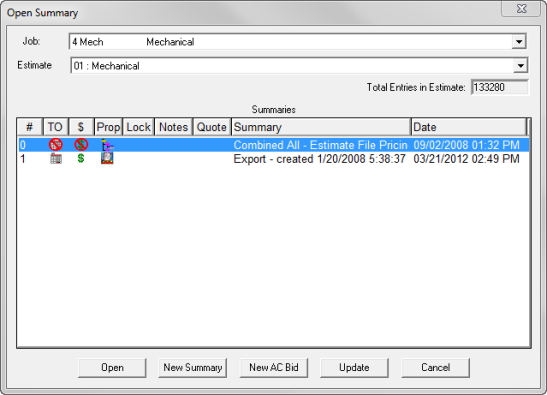Click the Lock column header

tap(138, 127)
